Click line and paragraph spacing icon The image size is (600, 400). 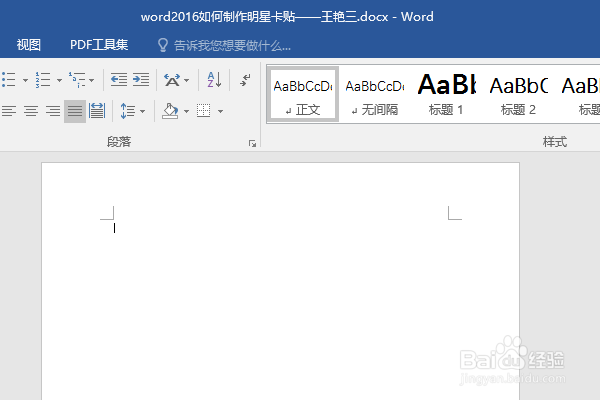coord(127,111)
